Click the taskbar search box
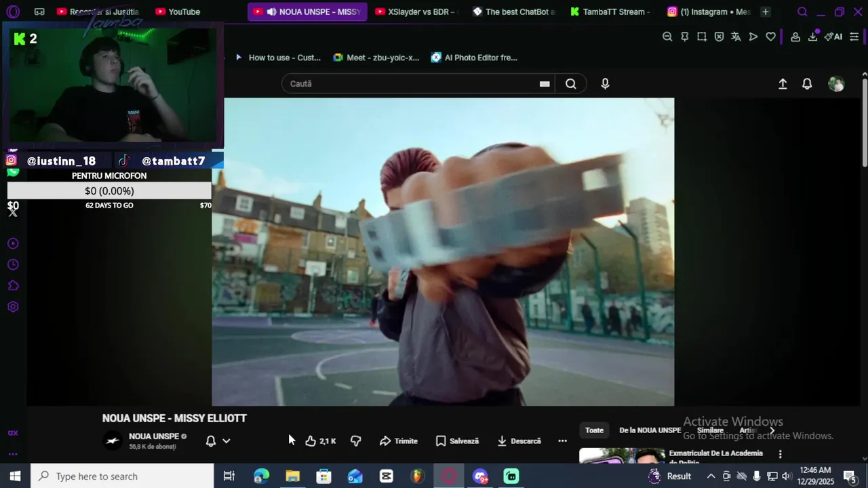Screen dimensions: 868x488 [122, 476]
